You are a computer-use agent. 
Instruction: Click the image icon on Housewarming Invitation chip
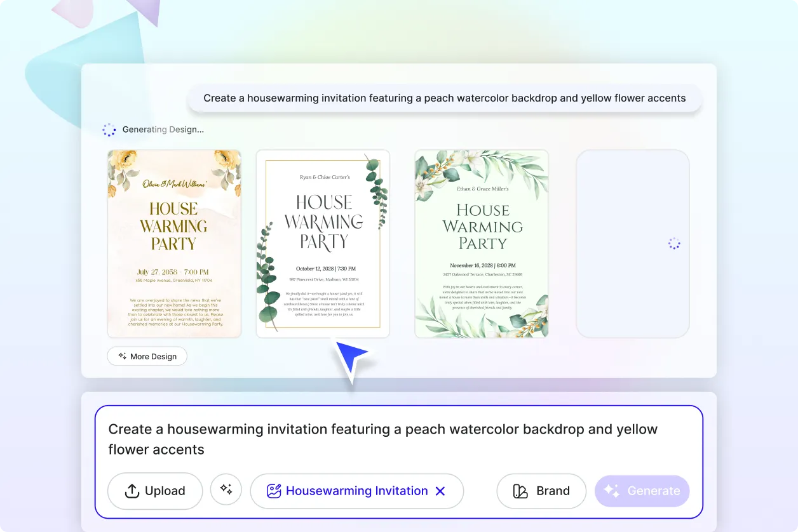pos(273,490)
